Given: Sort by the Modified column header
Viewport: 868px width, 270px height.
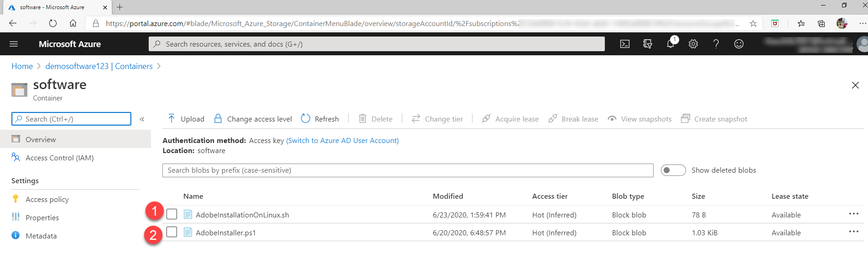Looking at the screenshot, I should (448, 196).
